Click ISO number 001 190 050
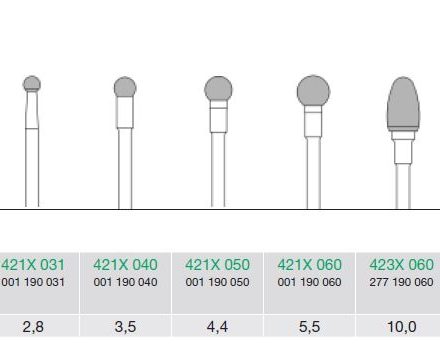Image resolution: width=440 pixels, height=360 pixels. point(217,282)
